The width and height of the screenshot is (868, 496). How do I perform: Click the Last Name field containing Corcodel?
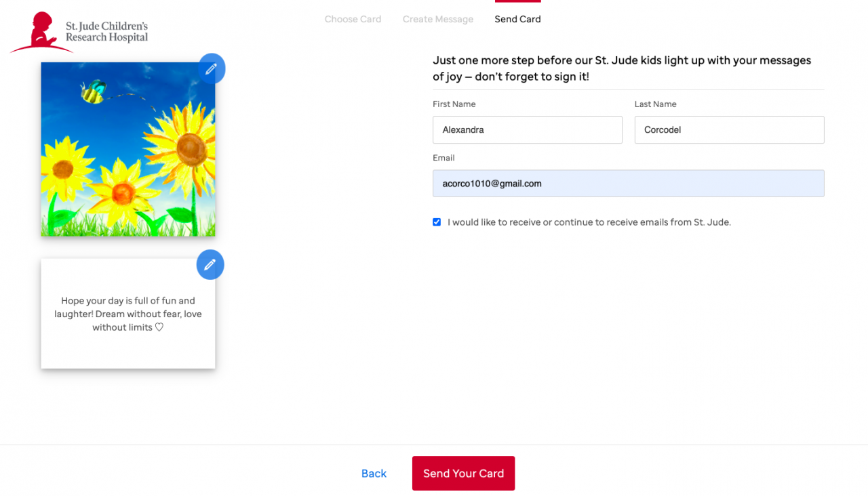point(729,130)
